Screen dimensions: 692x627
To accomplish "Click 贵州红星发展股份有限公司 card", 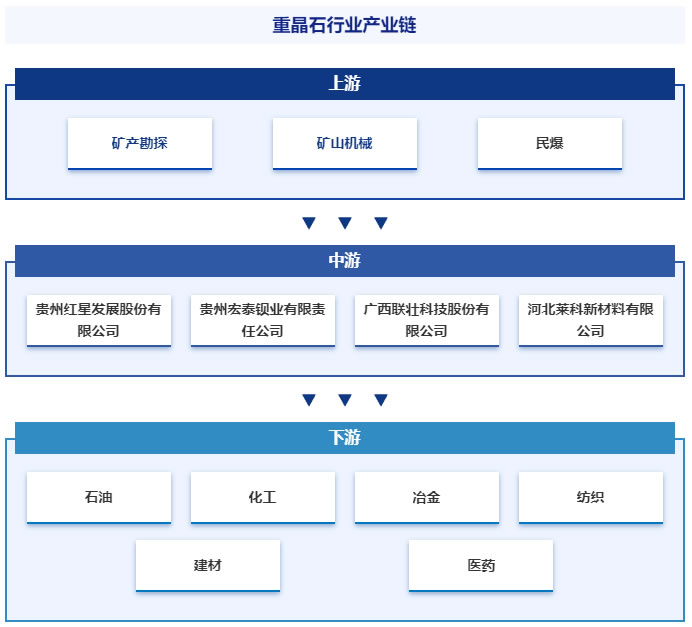I will point(99,321).
